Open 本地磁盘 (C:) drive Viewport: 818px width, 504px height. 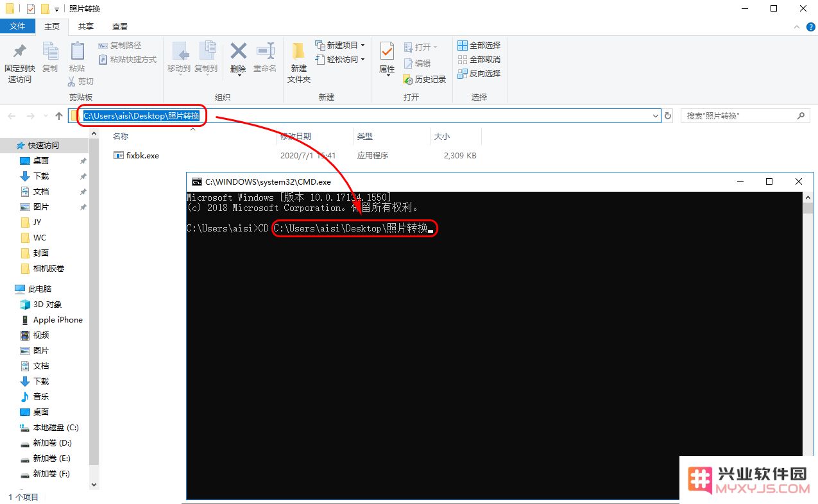coord(56,428)
